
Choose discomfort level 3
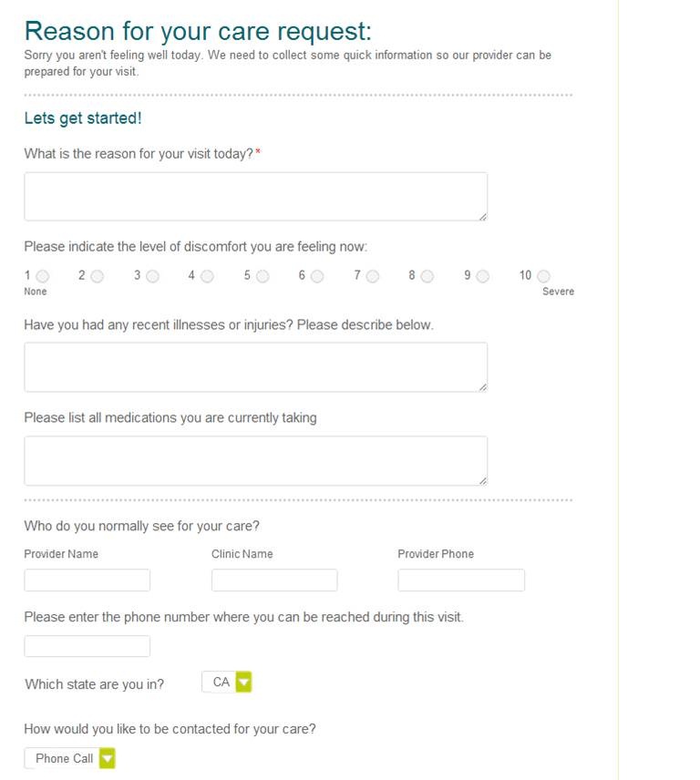152,276
